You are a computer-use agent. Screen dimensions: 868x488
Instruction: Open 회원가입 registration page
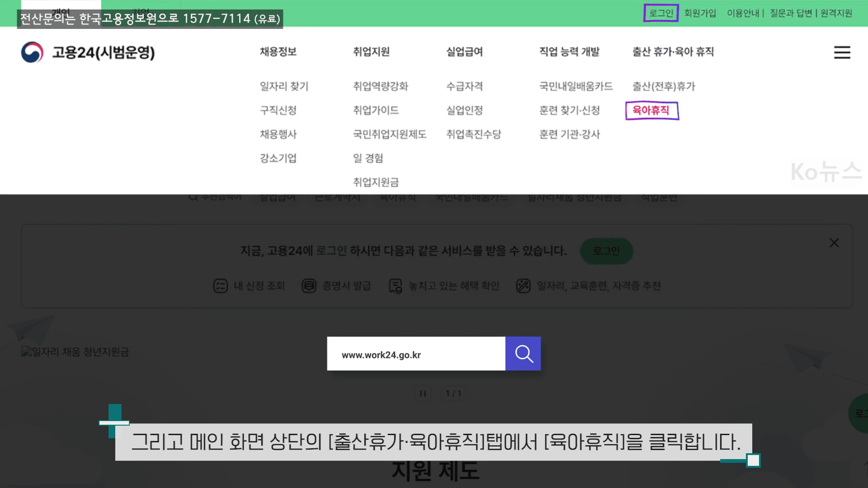click(700, 13)
